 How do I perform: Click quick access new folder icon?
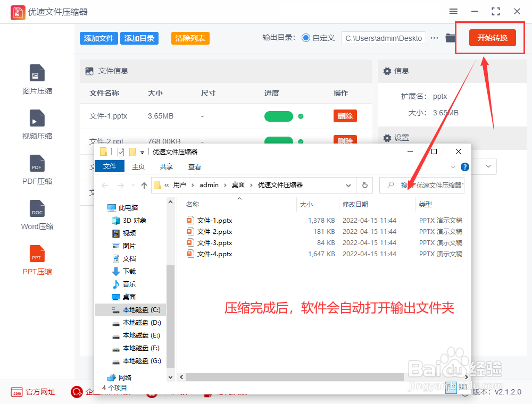[x=132, y=152]
